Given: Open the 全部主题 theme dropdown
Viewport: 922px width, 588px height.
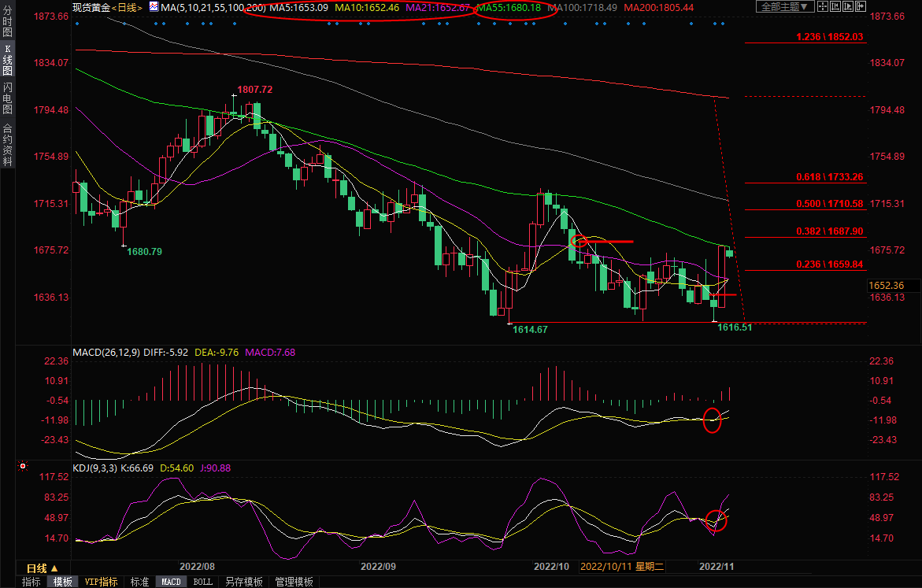Looking at the screenshot, I should click(x=783, y=7).
